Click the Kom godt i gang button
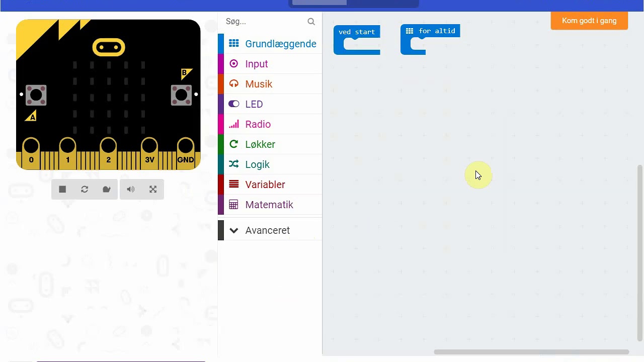Screen dimensions: 644x362 (589, 21)
